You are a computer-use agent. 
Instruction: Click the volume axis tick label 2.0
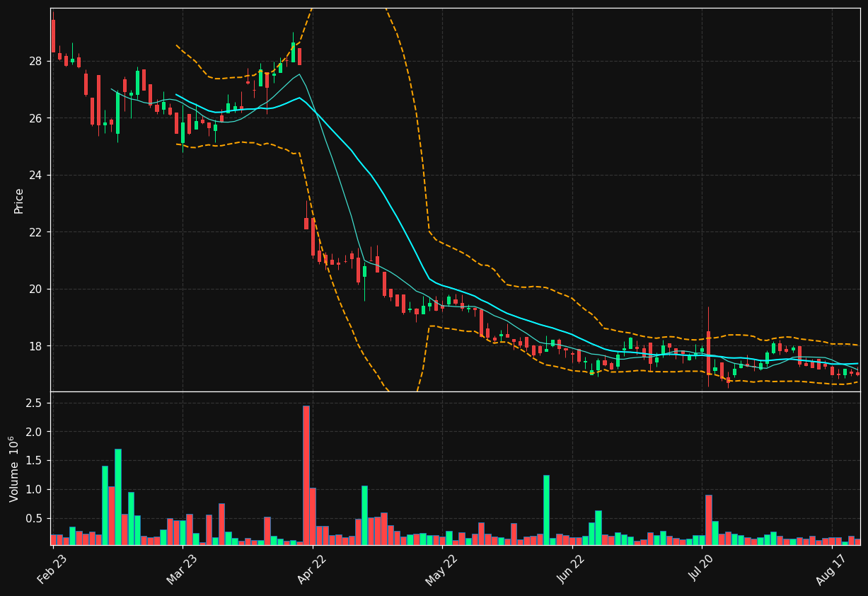click(35, 432)
